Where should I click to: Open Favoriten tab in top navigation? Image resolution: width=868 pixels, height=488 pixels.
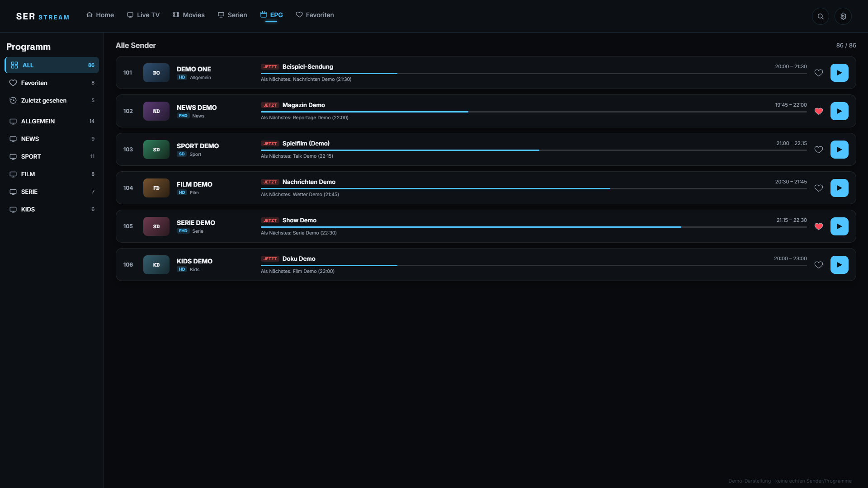(315, 15)
